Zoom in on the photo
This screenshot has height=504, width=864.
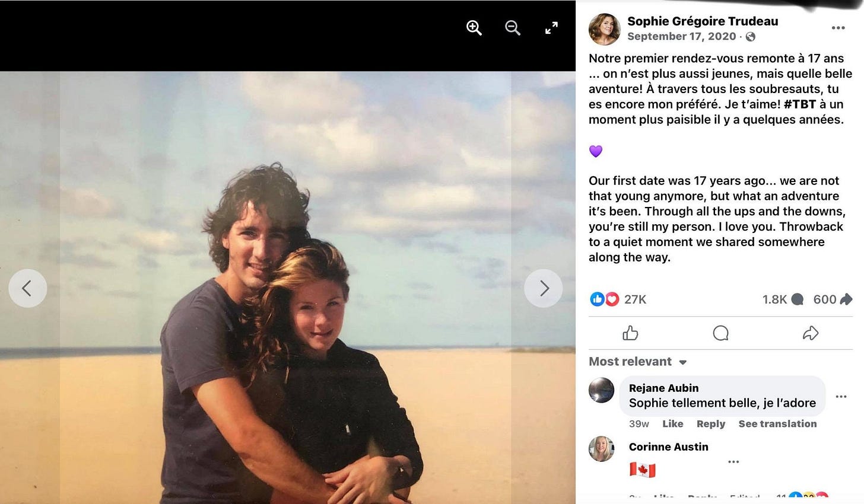(474, 28)
